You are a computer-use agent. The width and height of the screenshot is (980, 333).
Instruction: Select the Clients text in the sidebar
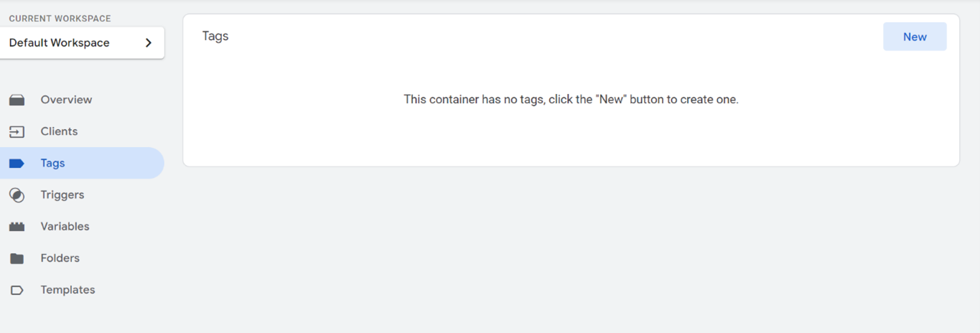(59, 131)
